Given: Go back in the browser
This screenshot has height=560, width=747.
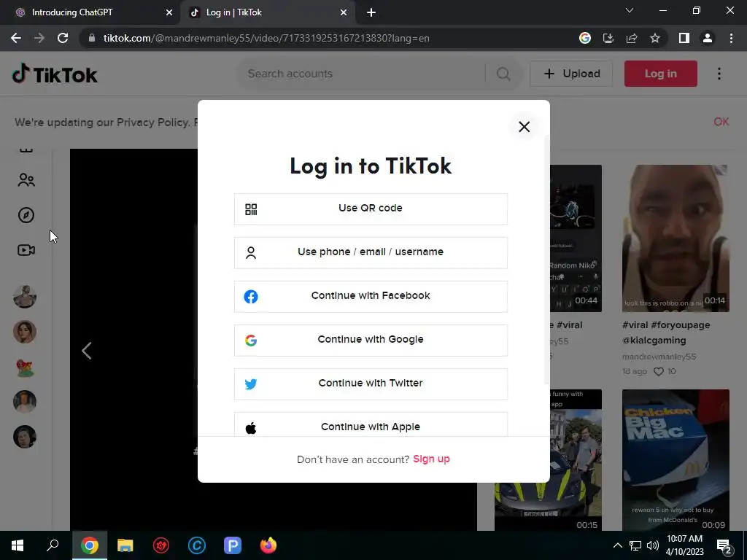Looking at the screenshot, I should click(x=16, y=38).
